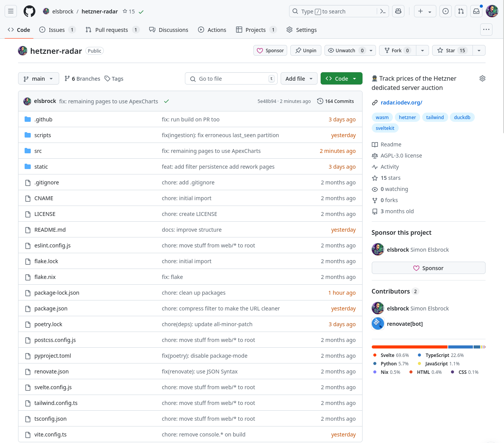Open pull requests shortcut in top header
This screenshot has height=443, width=504.
point(461,11)
